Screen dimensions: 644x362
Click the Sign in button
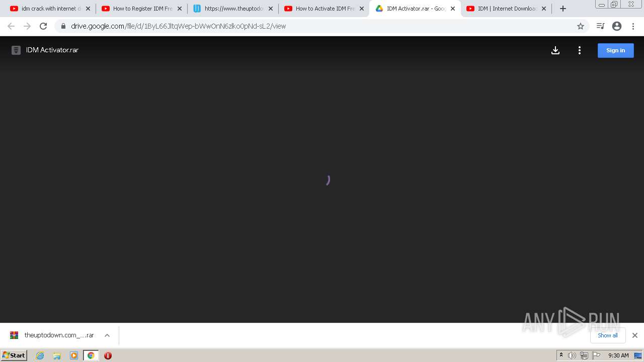tap(615, 50)
